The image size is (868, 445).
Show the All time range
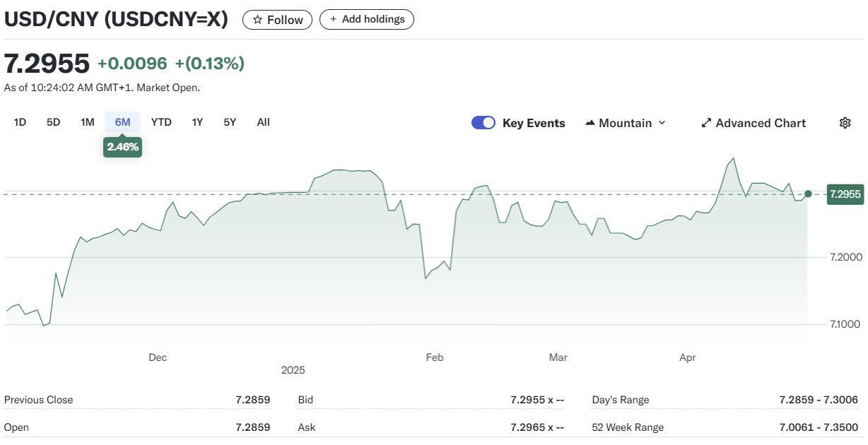click(263, 122)
